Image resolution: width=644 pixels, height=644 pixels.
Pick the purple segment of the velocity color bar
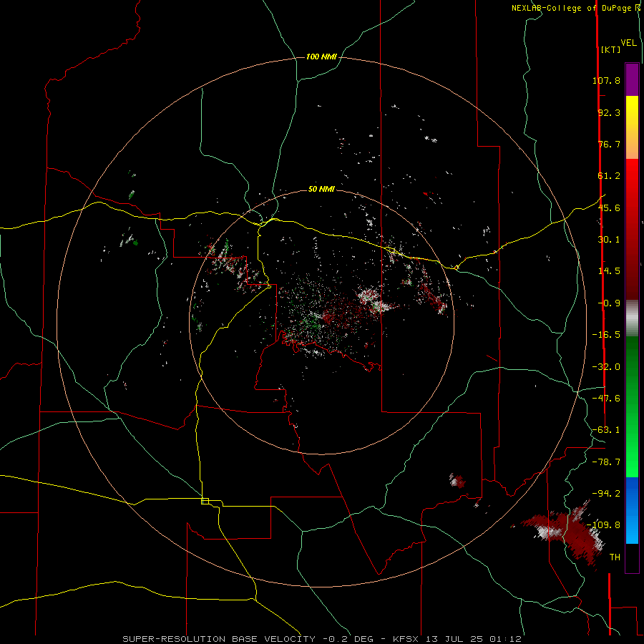(632, 80)
